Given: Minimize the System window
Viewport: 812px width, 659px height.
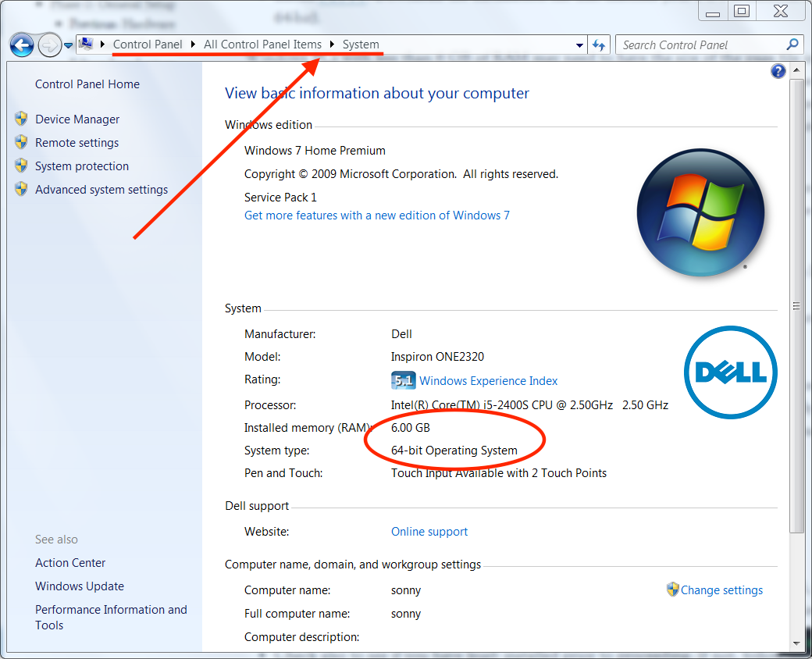Looking at the screenshot, I should point(713,12).
